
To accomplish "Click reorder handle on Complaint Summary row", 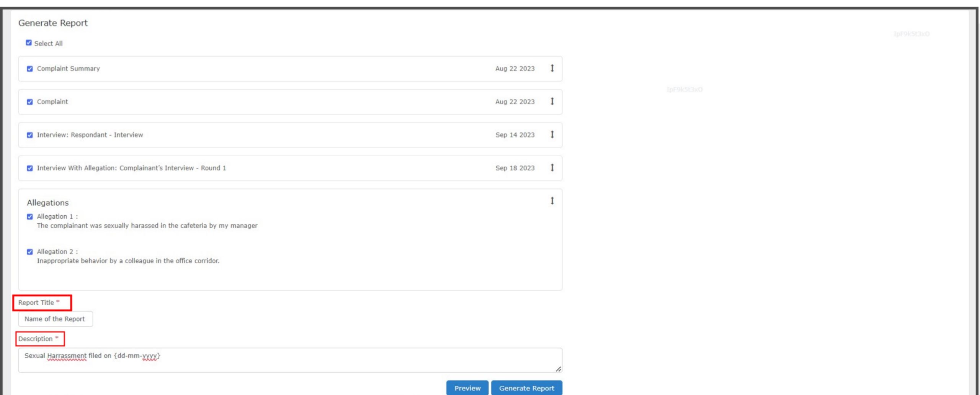I will (552, 68).
